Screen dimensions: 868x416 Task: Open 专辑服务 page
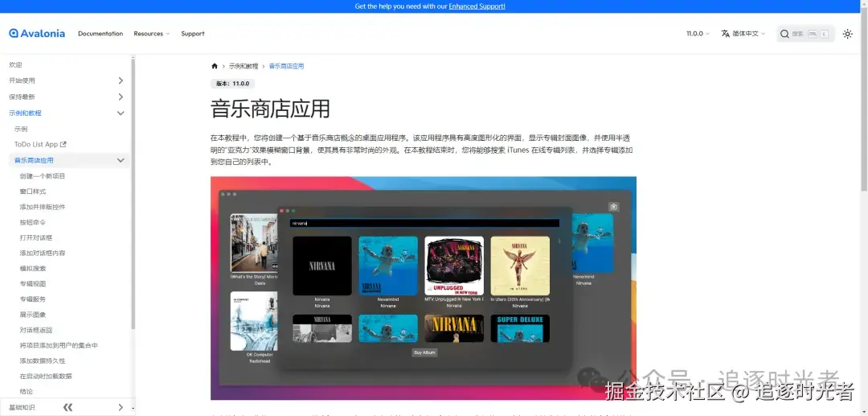33,299
